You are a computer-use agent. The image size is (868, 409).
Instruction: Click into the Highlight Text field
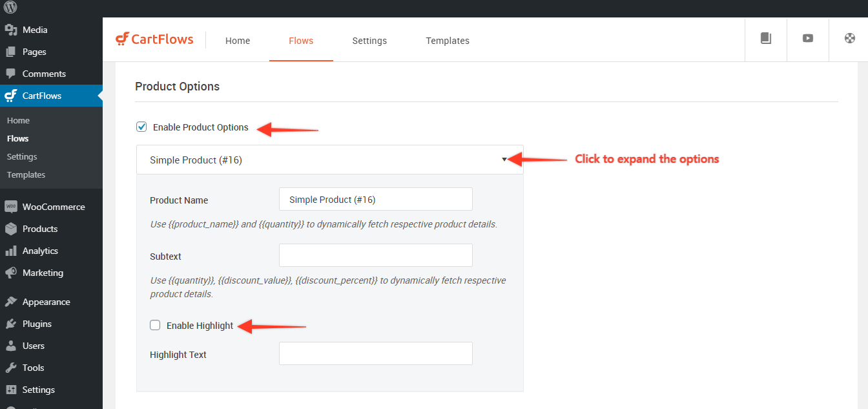pyautogui.click(x=375, y=353)
